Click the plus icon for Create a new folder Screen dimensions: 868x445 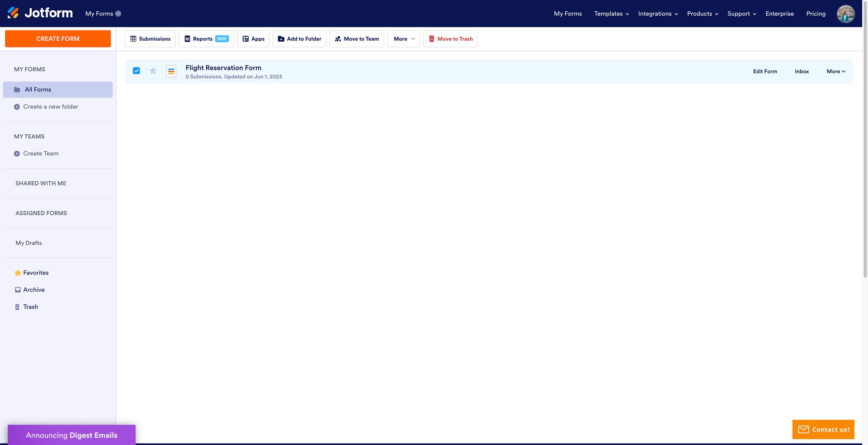[x=17, y=107]
